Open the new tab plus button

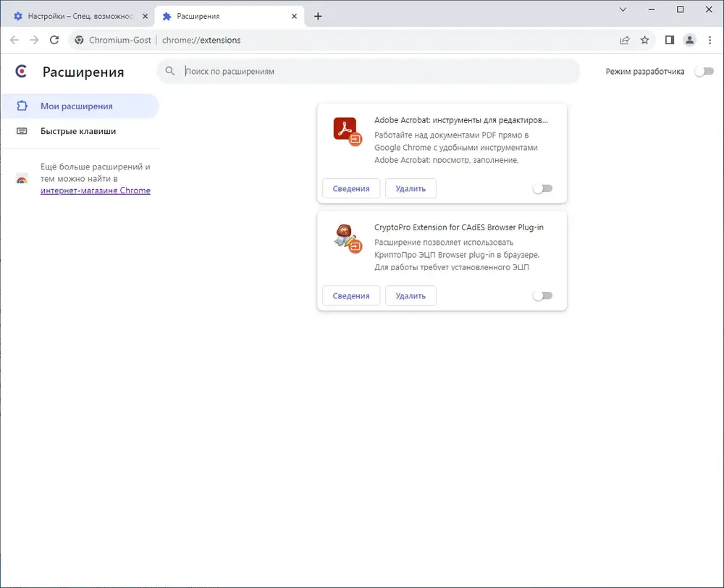pyautogui.click(x=318, y=16)
